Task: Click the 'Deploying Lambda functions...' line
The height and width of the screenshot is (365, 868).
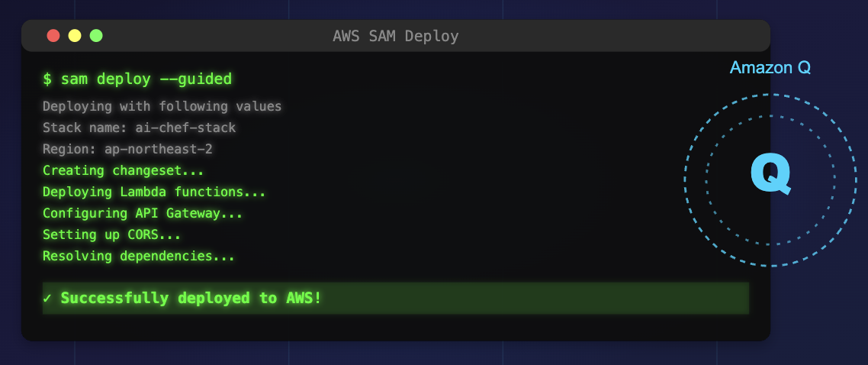Action: (154, 192)
